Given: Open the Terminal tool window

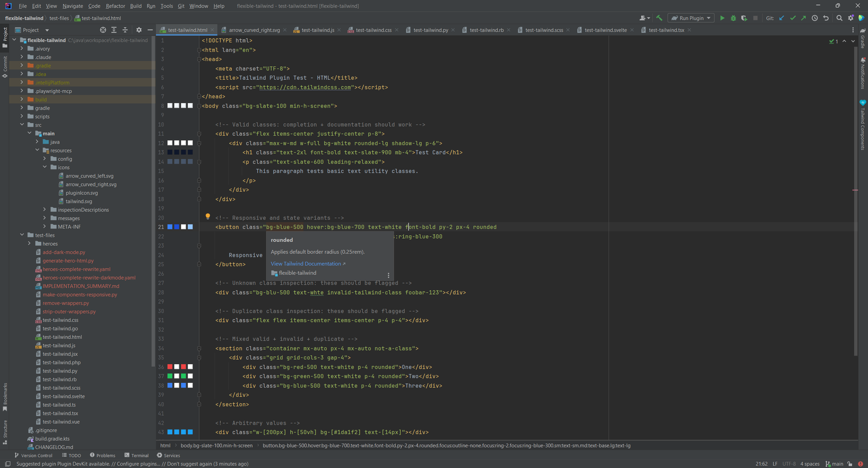Looking at the screenshot, I should [x=136, y=456].
